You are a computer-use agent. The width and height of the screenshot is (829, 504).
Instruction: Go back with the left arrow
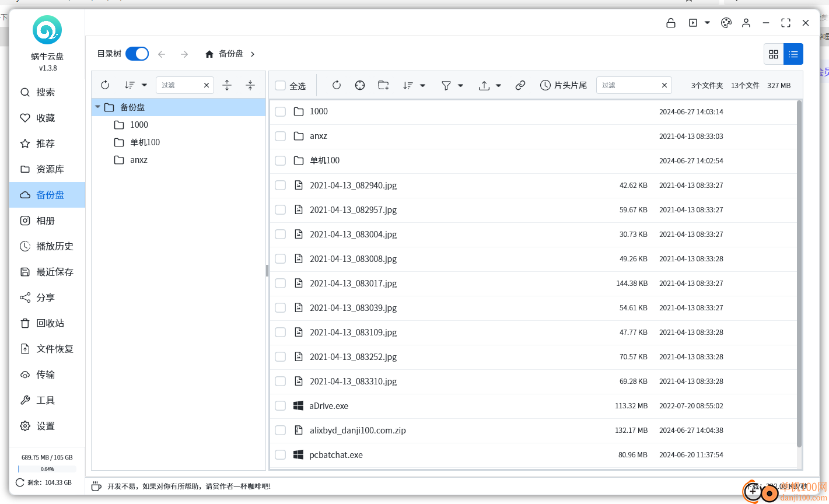(x=162, y=54)
